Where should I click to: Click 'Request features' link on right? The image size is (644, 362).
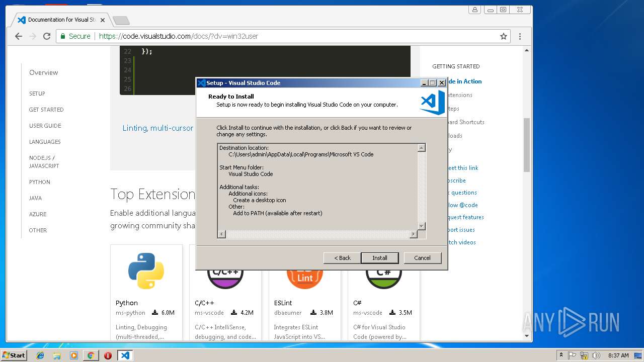(465, 217)
